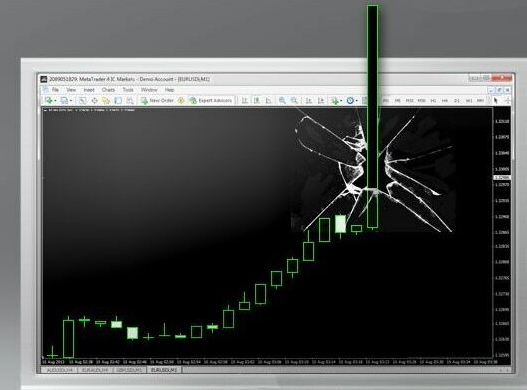This screenshot has width=527, height=390.
Task: Expand the Profiles dropdown arrow
Action: tap(71, 101)
